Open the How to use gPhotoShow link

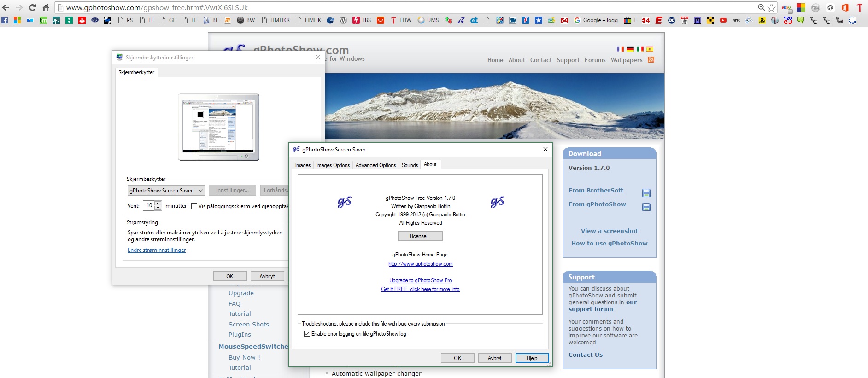coord(610,244)
